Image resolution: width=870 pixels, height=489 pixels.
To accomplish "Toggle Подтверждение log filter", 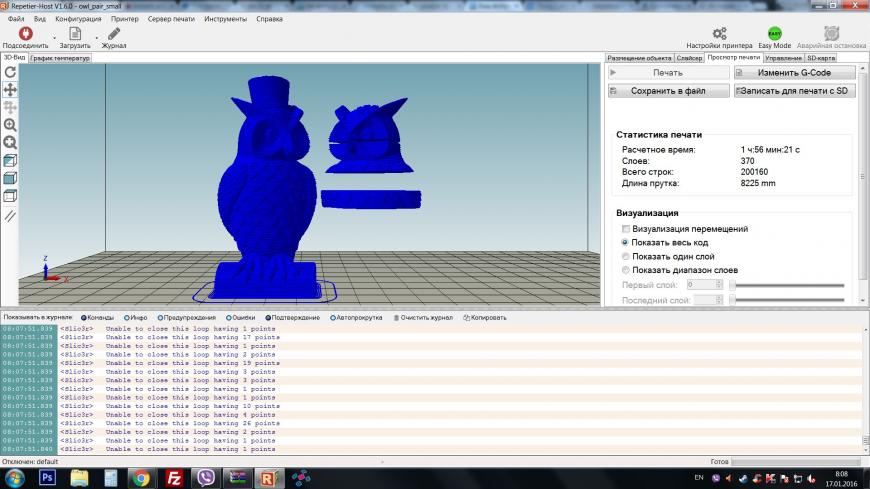I will 292,318.
